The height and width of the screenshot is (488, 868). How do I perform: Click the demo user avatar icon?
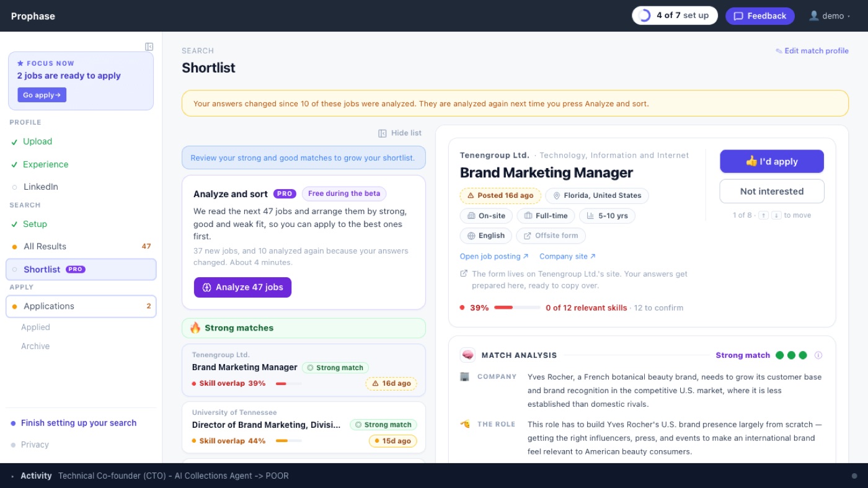814,16
